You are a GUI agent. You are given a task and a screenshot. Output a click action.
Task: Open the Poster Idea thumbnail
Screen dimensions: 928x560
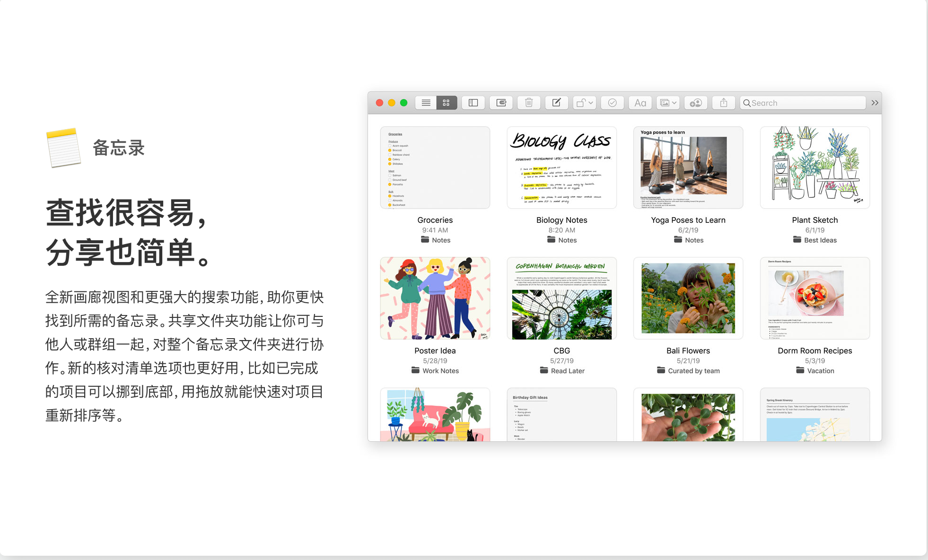point(435,298)
